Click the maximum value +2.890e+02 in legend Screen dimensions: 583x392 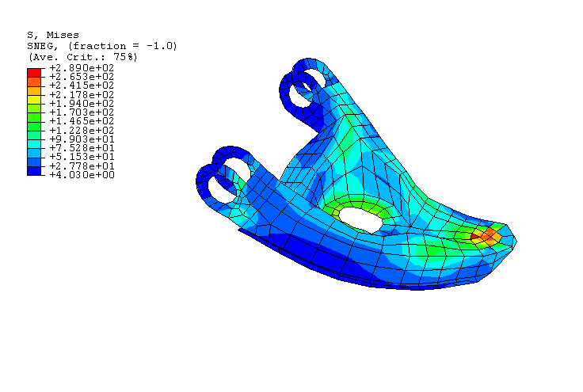[81, 68]
